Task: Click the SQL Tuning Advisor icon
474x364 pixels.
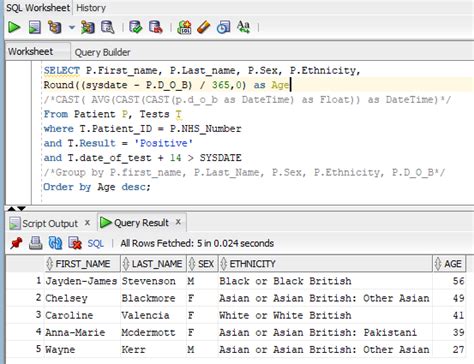Action: tap(108, 27)
